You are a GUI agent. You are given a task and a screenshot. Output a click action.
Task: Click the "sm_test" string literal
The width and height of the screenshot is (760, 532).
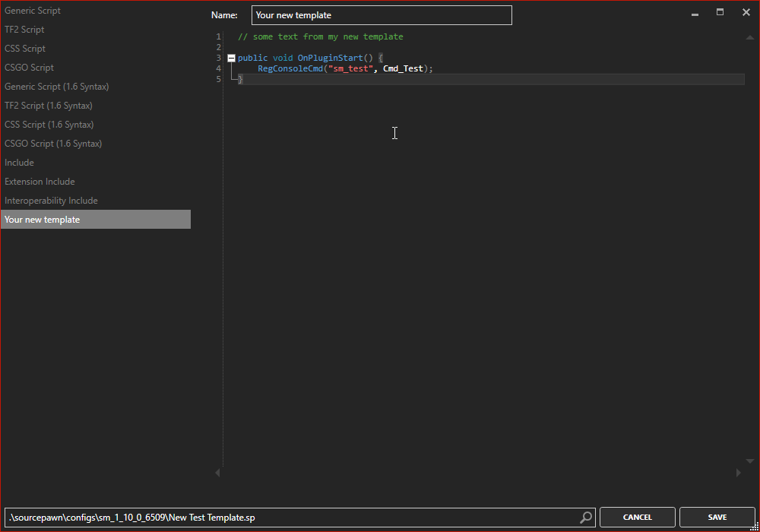point(350,69)
